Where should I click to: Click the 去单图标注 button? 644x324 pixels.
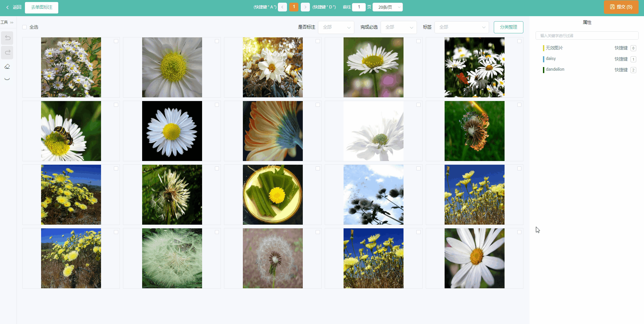[42, 7]
